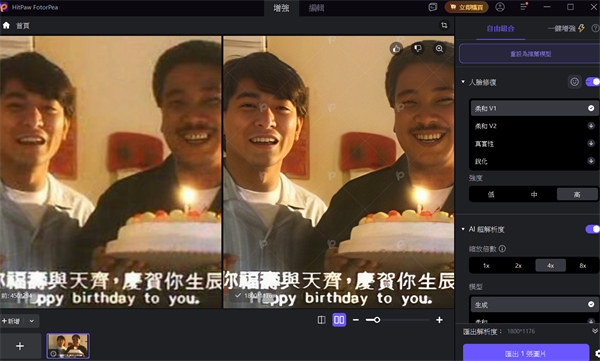This screenshot has width=600, height=361.
Task: Select the 柔和 V1 face model
Action: [x=534, y=108]
